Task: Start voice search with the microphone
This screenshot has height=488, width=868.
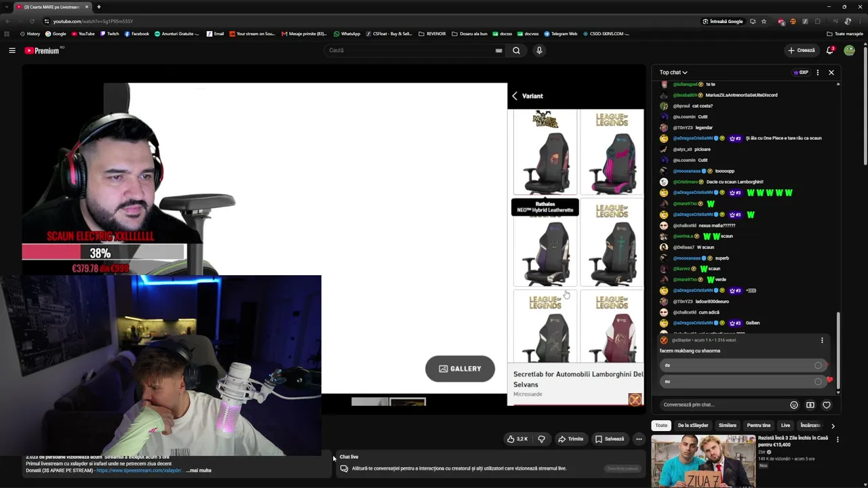Action: (x=539, y=50)
